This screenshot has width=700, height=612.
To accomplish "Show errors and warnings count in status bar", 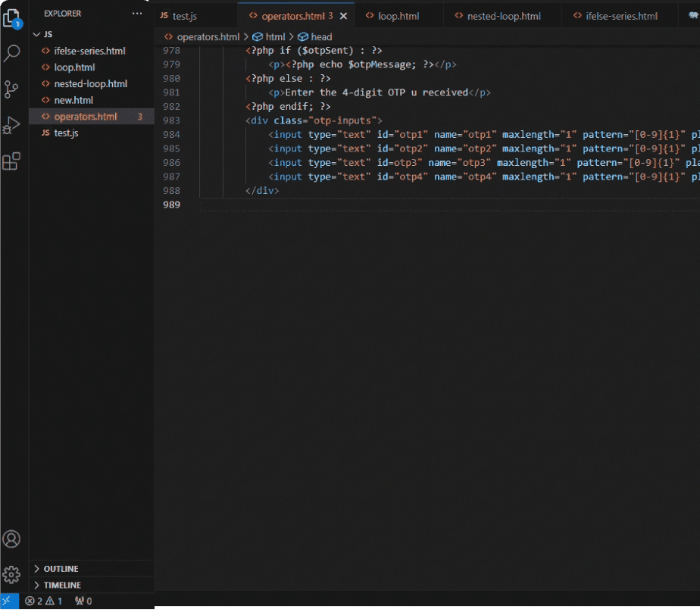I will tap(44, 601).
